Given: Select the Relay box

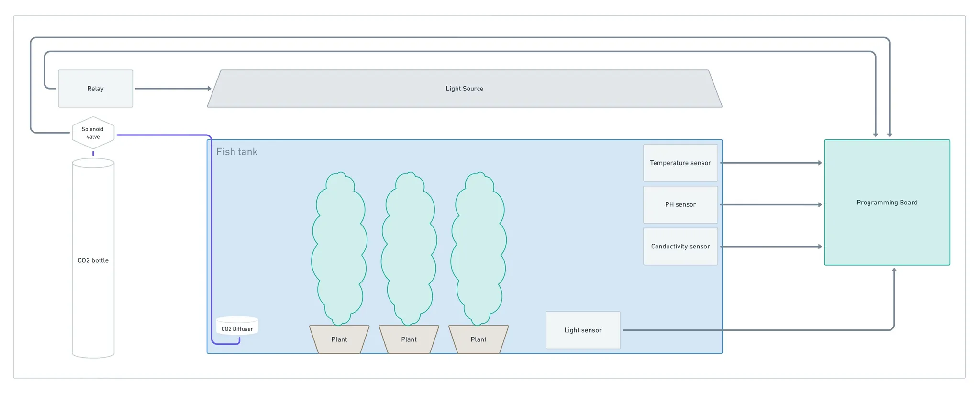Looking at the screenshot, I should 95,89.
